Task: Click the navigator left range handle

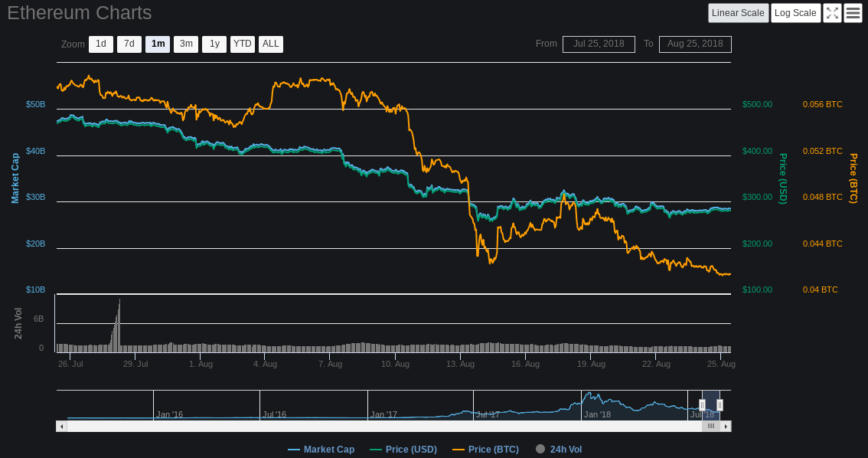Action: coord(702,405)
